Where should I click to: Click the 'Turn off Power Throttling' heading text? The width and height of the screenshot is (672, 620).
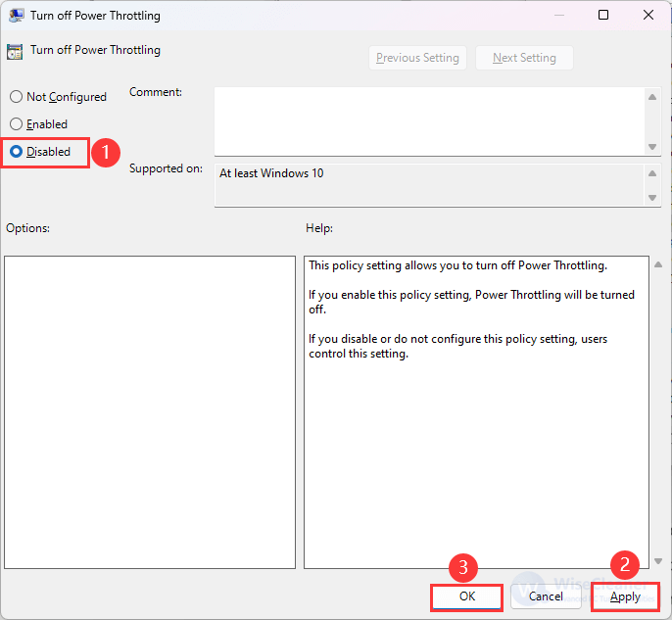[x=95, y=50]
